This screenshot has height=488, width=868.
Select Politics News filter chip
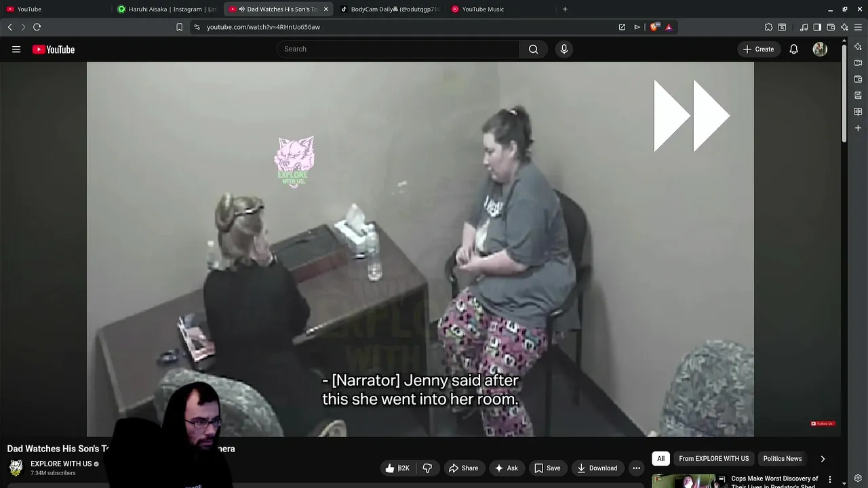coord(783,459)
